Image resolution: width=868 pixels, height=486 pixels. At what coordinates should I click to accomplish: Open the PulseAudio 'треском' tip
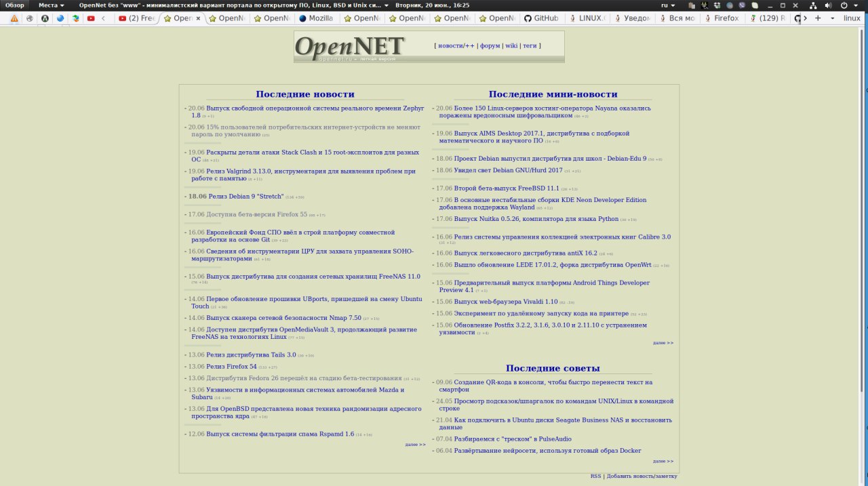click(x=513, y=439)
